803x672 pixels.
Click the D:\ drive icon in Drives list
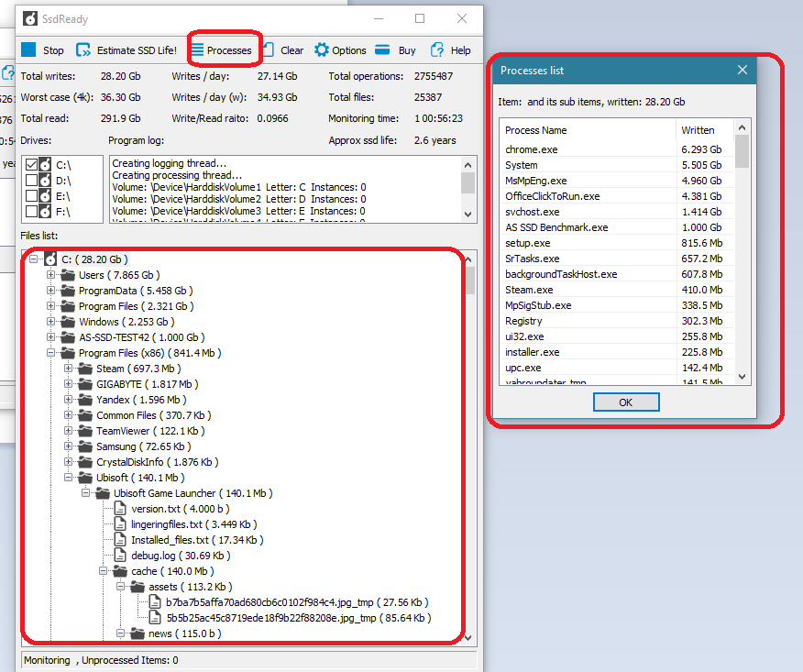point(45,181)
